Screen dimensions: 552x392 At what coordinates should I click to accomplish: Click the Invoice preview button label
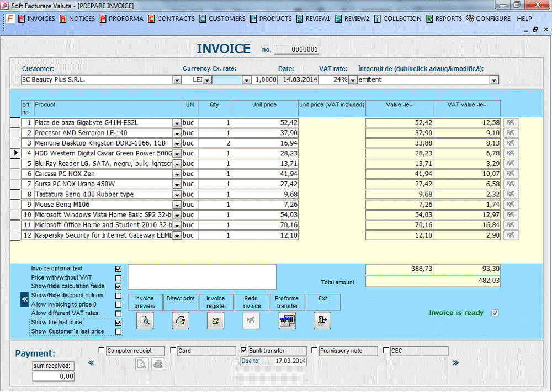pyautogui.click(x=145, y=302)
